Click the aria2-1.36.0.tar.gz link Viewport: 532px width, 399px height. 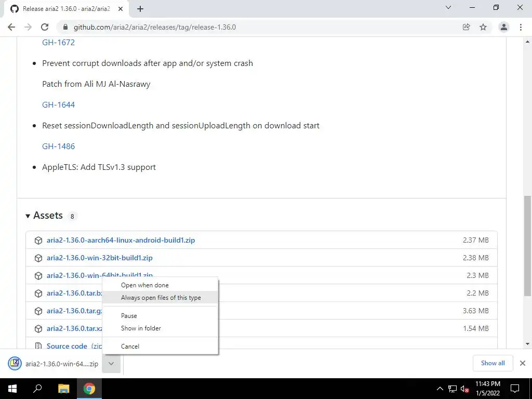tap(74, 311)
